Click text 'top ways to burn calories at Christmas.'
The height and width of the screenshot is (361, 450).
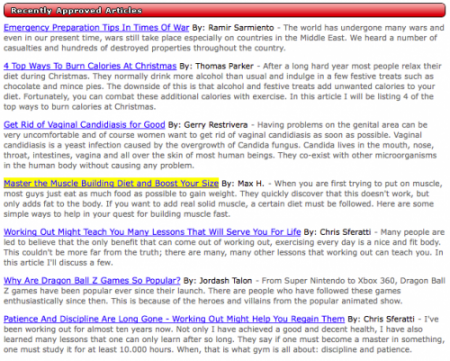(x=80, y=107)
